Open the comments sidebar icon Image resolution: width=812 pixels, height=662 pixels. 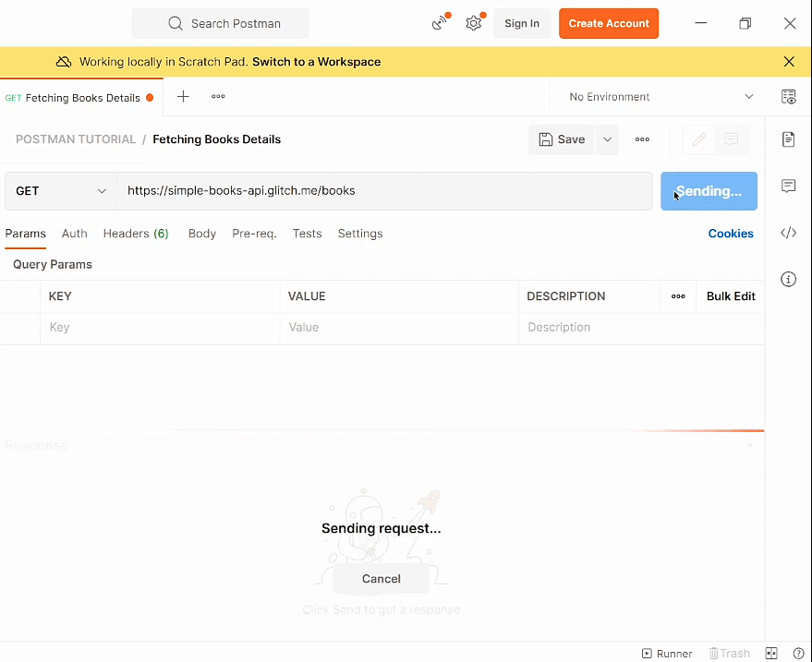[788, 186]
